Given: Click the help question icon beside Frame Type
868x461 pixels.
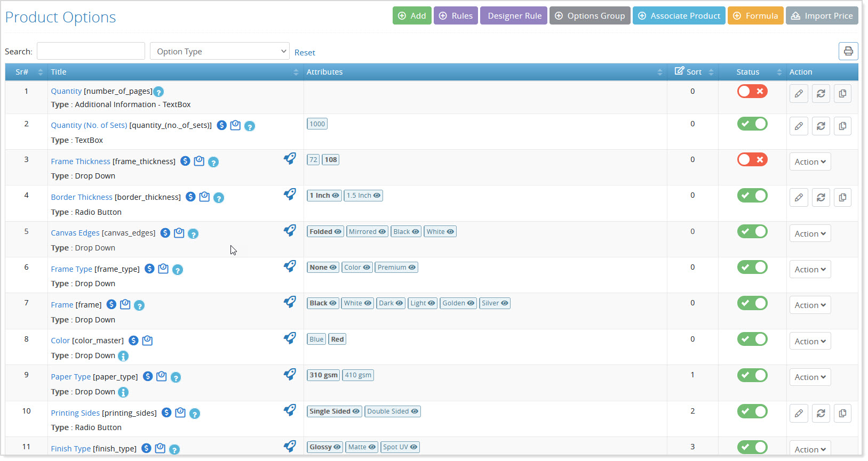Looking at the screenshot, I should [178, 270].
